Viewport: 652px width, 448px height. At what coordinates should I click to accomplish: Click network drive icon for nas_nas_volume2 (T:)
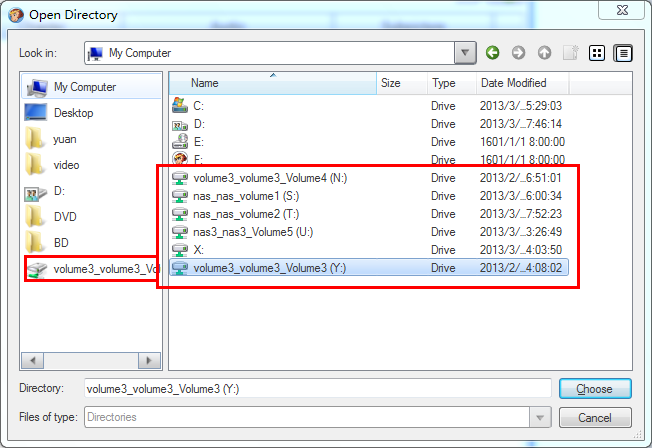180,214
